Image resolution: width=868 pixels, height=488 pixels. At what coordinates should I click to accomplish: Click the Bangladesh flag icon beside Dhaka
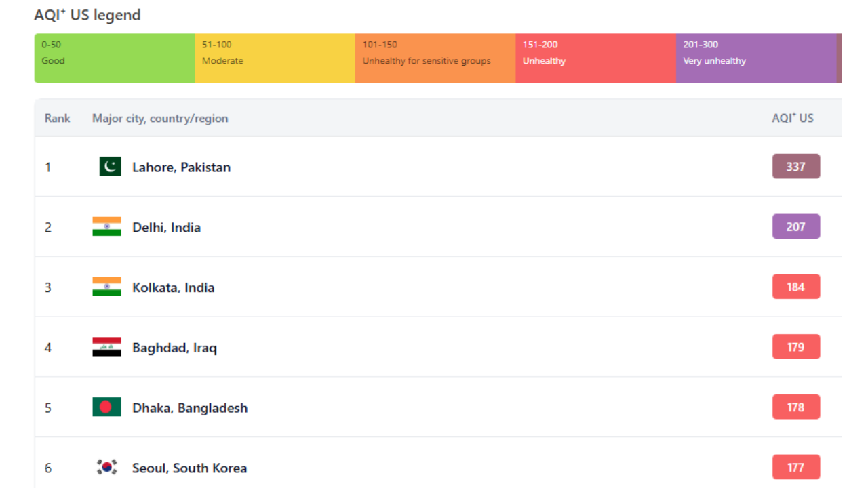(106, 407)
